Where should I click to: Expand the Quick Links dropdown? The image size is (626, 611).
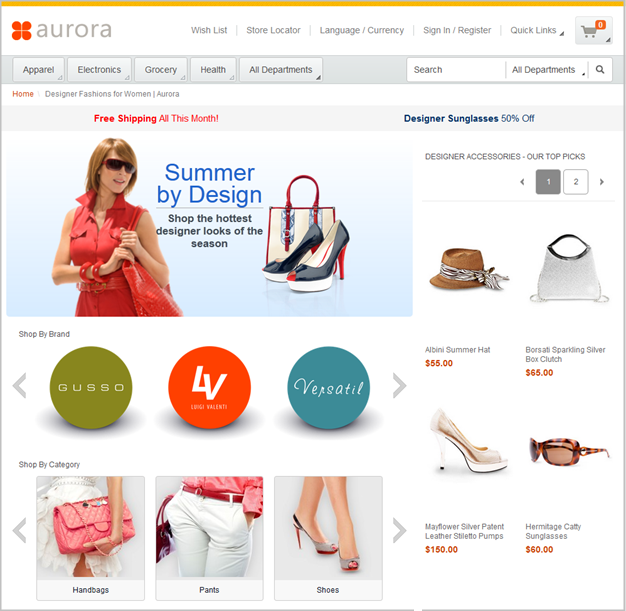(x=537, y=30)
